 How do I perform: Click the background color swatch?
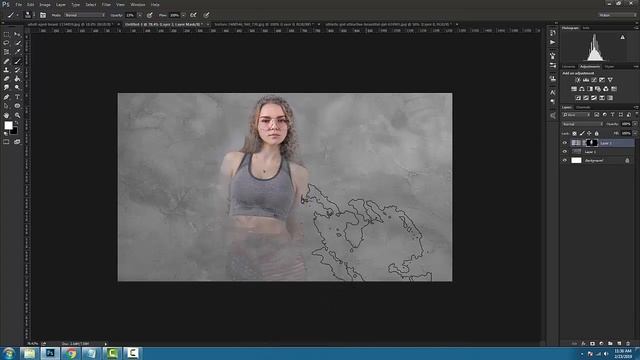pyautogui.click(x=14, y=131)
